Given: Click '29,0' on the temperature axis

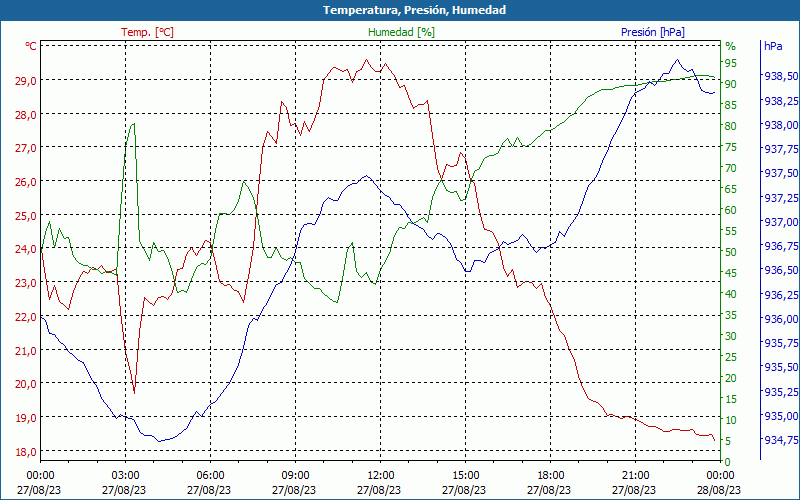Looking at the screenshot, I should point(26,81).
